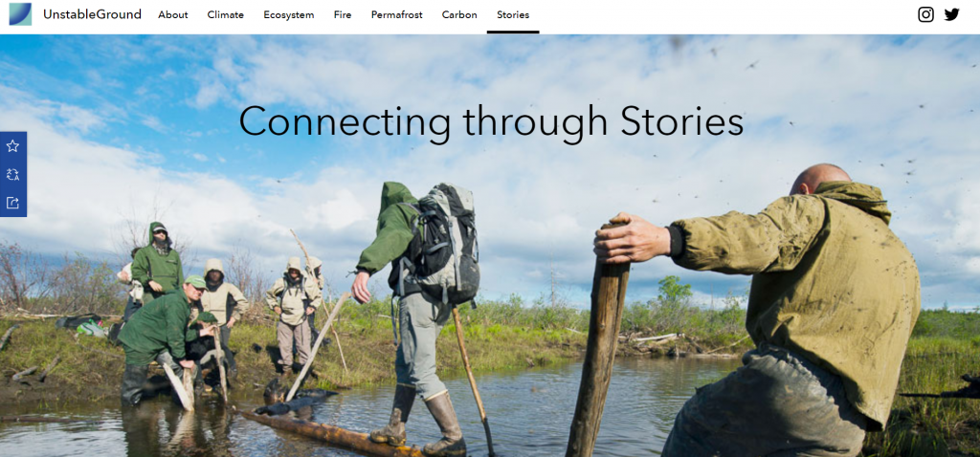Click the Connecting through Stories heading
Screen dimensions: 980x457
pos(491,120)
